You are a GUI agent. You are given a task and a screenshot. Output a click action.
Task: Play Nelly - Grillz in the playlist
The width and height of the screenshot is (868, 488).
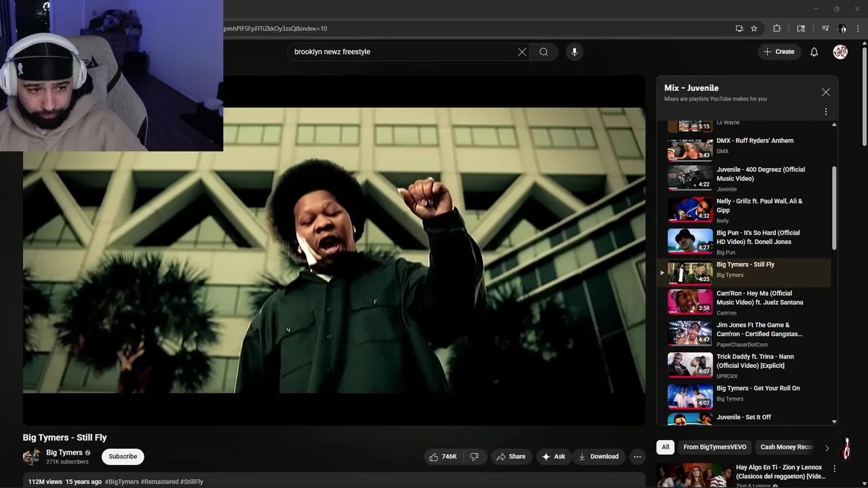(746, 210)
